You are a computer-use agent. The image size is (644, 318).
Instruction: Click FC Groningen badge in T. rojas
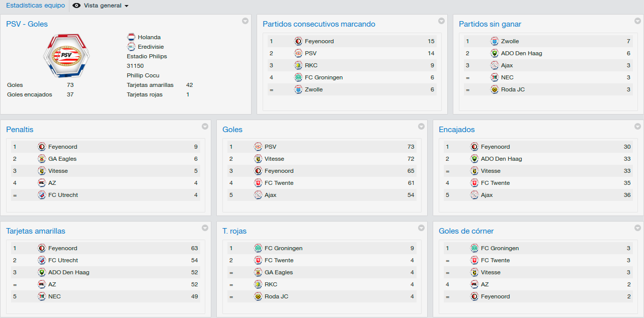(x=258, y=248)
